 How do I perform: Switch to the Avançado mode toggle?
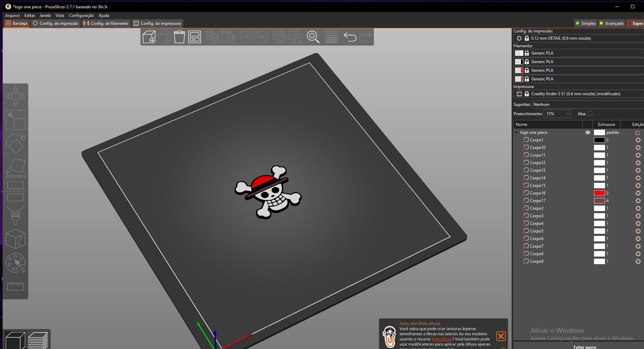tap(611, 23)
